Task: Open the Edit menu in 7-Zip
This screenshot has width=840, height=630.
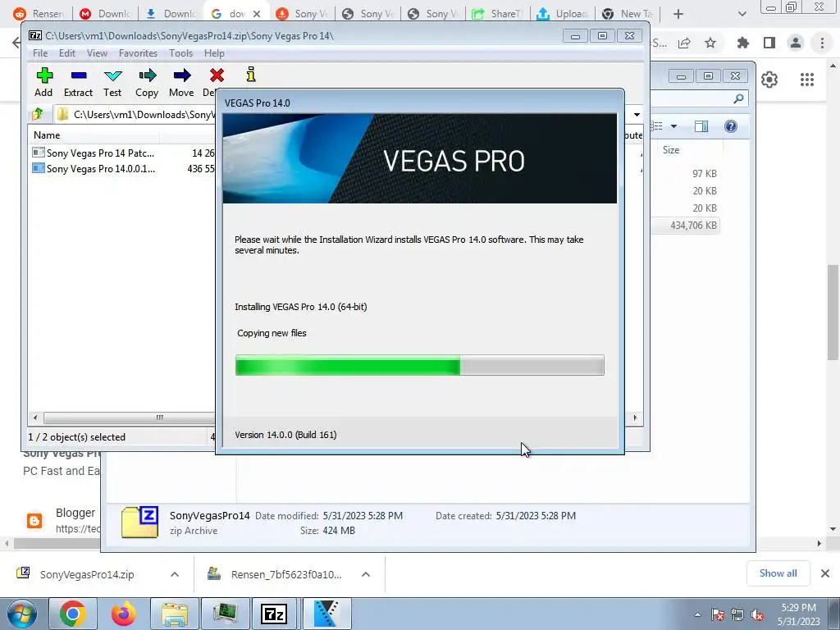Action: [x=67, y=53]
